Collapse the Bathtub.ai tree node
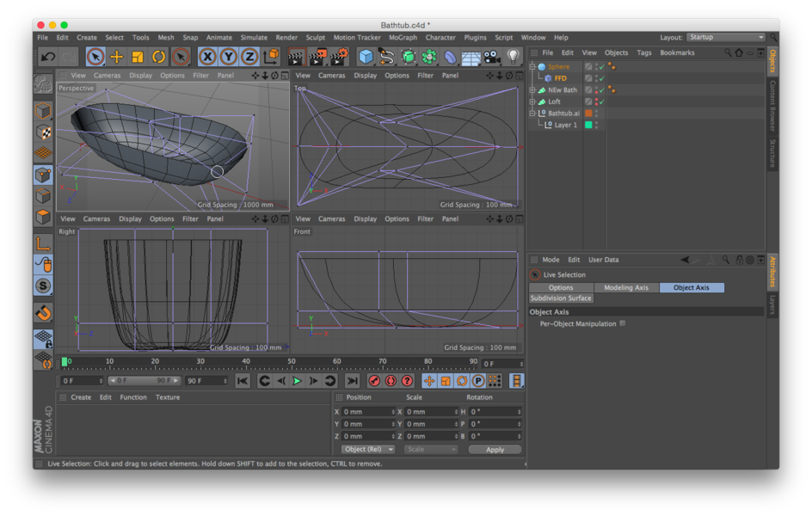812x516 pixels. 532,114
